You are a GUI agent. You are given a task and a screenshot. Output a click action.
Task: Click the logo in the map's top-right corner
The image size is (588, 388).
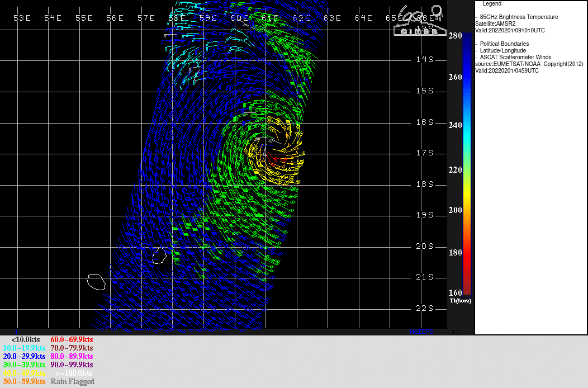419,21
